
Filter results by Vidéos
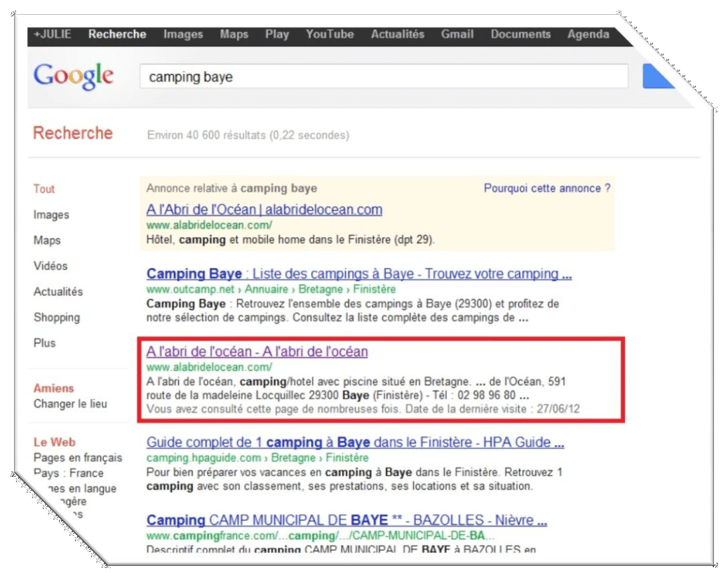pos(50,266)
